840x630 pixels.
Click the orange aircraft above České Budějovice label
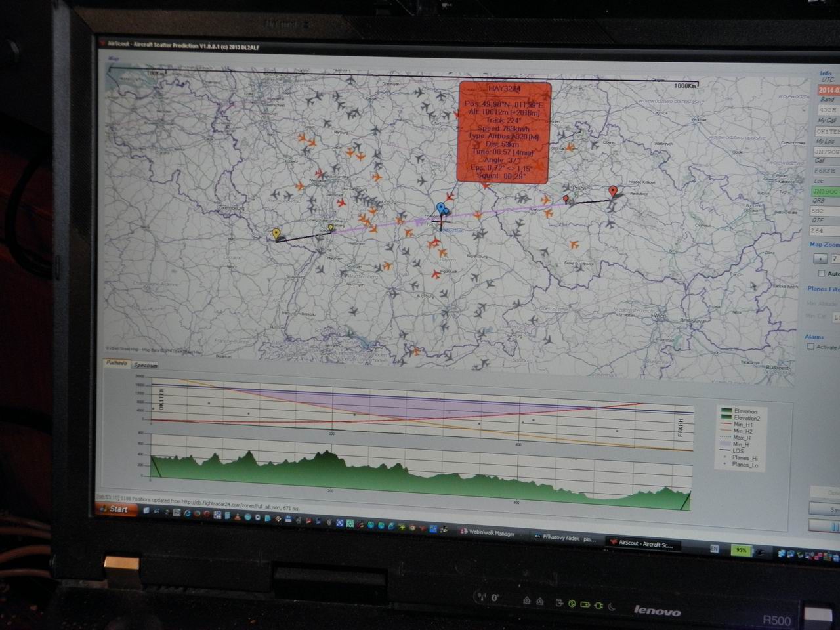coord(573,245)
